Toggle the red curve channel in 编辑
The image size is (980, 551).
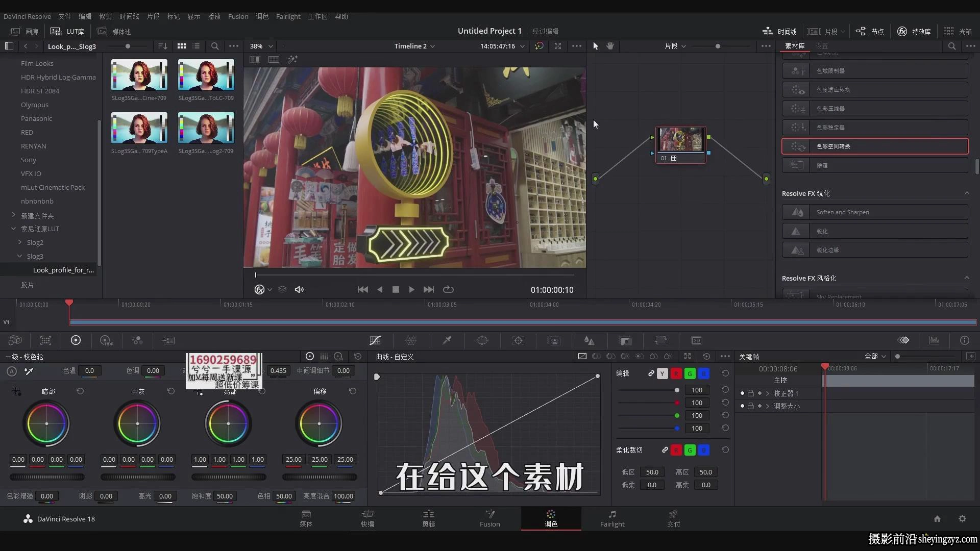pyautogui.click(x=676, y=373)
